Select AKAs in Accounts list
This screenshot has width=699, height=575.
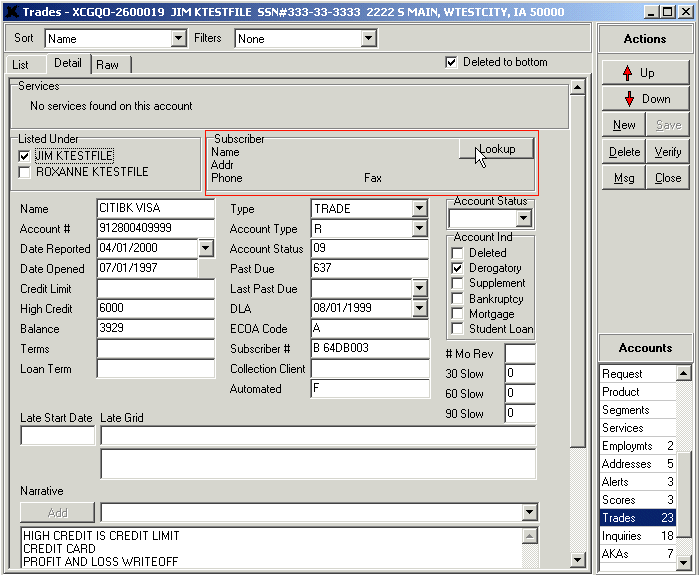[637, 554]
